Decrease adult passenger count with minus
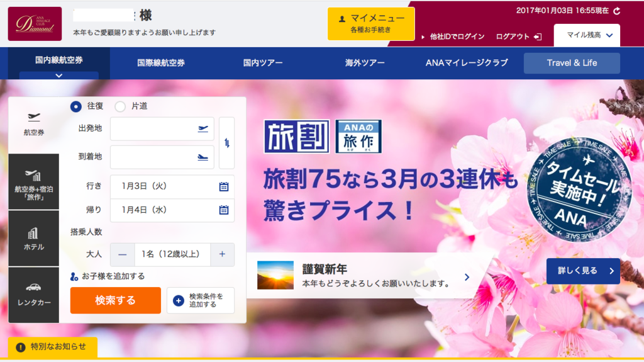The image size is (644, 362). coord(123,254)
